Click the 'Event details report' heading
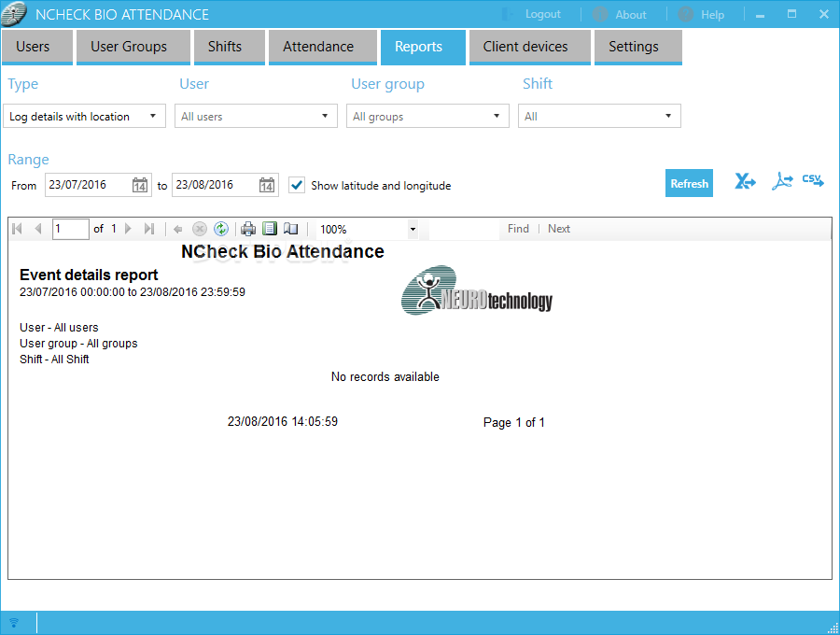Viewport: 840px width, 635px height. point(89,275)
